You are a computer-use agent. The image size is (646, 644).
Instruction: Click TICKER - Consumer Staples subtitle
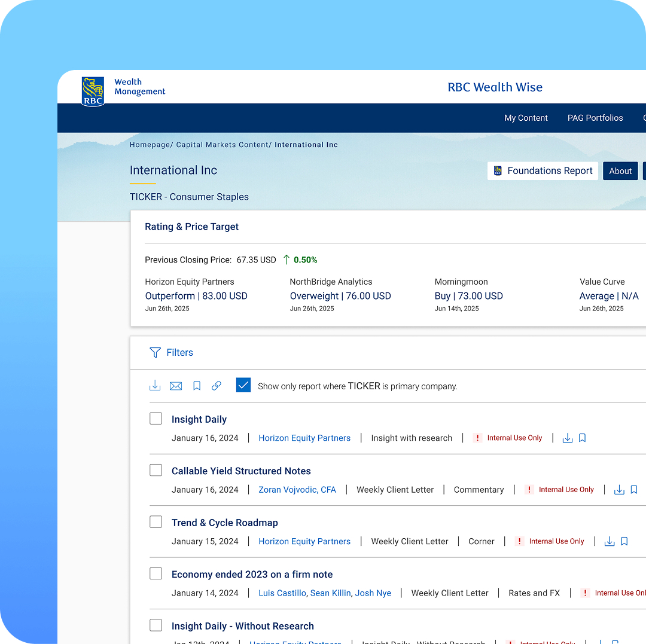coord(189,197)
